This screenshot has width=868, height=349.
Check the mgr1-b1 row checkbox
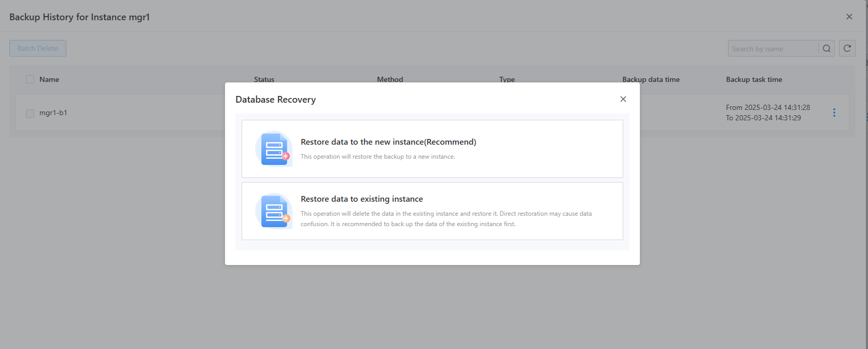30,113
